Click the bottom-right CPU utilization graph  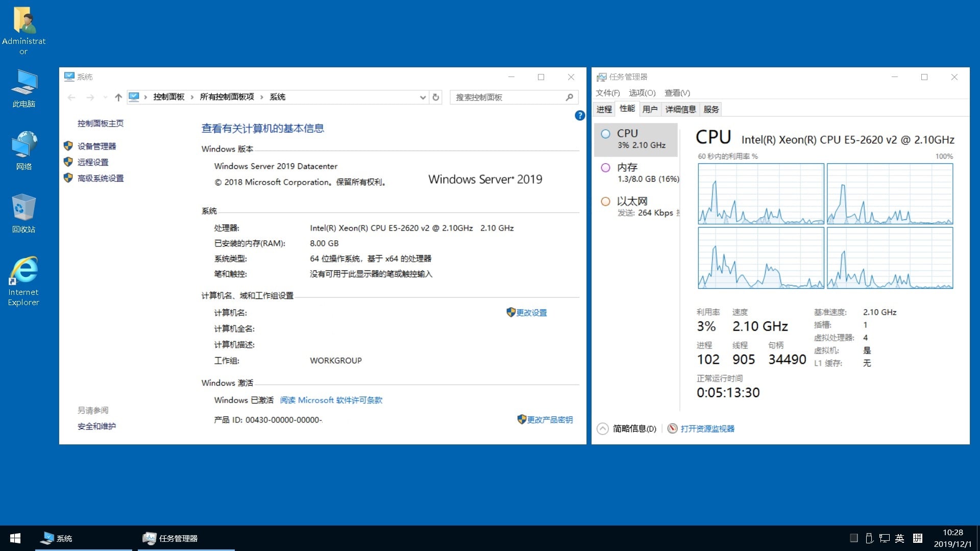[x=890, y=258]
